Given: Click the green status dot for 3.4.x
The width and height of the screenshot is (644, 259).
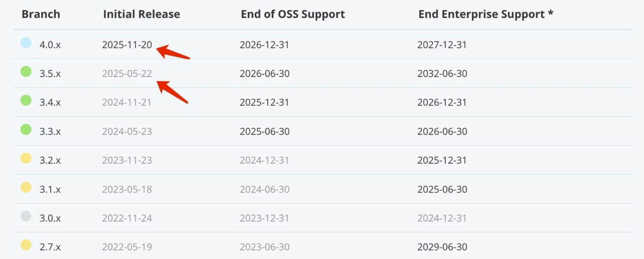Looking at the screenshot, I should point(26,100).
